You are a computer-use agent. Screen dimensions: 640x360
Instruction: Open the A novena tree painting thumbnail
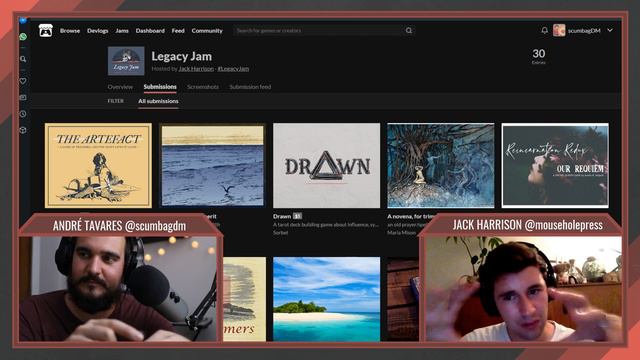pyautogui.click(x=441, y=165)
